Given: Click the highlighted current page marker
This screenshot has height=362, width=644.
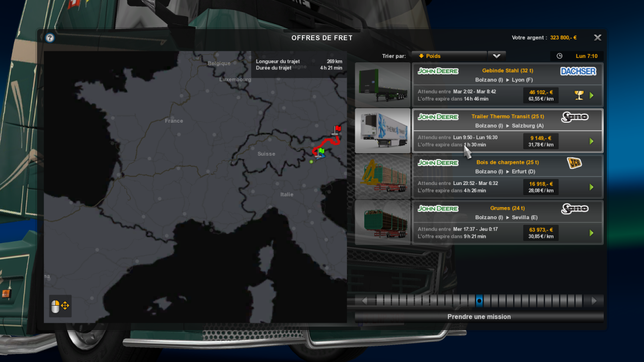Looking at the screenshot, I should point(479,301).
